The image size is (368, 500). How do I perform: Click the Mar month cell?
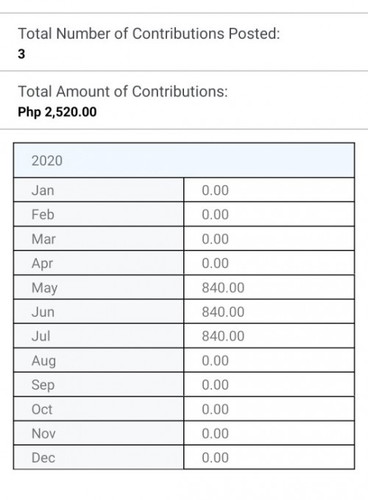click(99, 239)
